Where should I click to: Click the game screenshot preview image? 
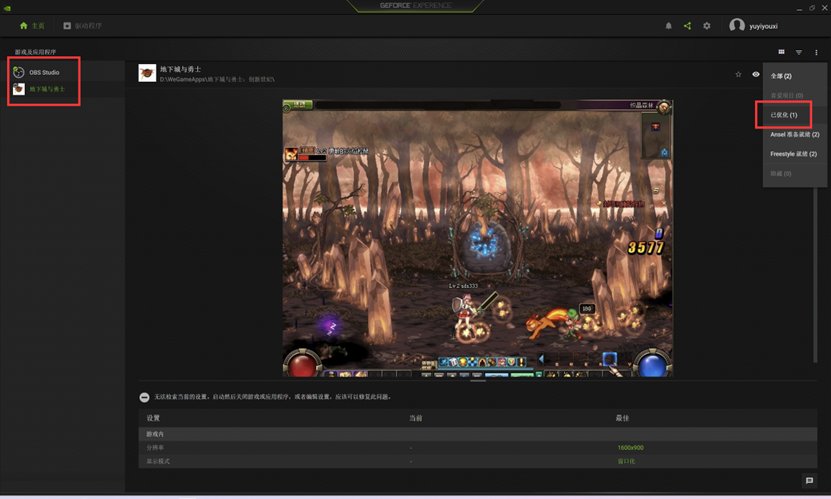[477, 238]
